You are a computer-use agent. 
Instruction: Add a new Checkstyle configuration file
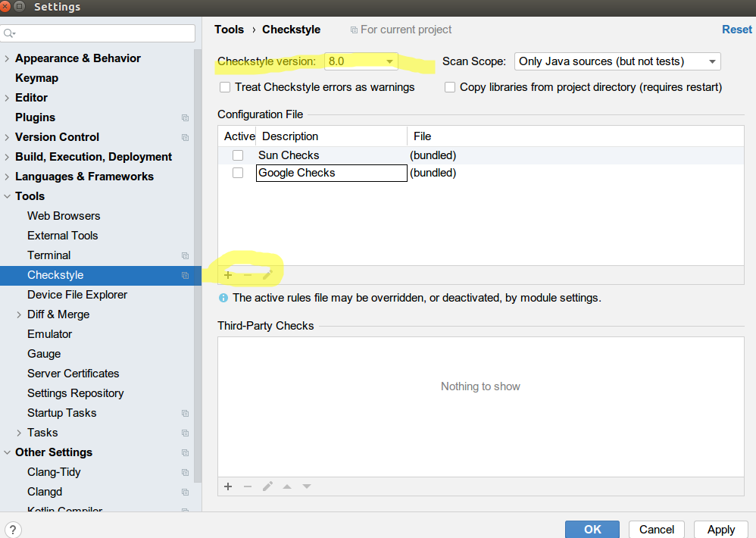coord(227,274)
